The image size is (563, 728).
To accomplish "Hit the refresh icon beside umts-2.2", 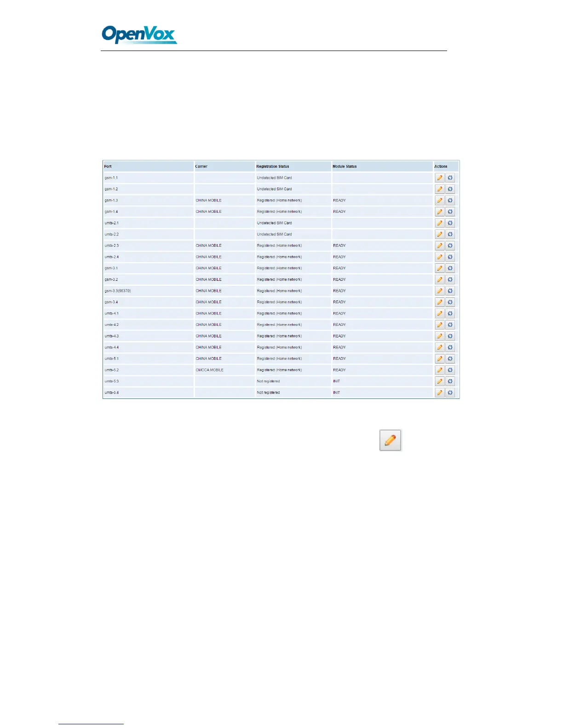I will (x=450, y=234).
